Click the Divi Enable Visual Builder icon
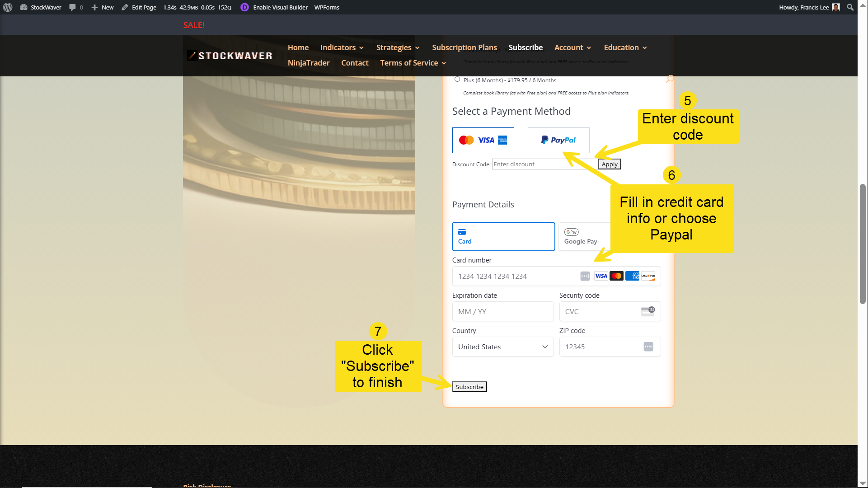 (x=244, y=7)
